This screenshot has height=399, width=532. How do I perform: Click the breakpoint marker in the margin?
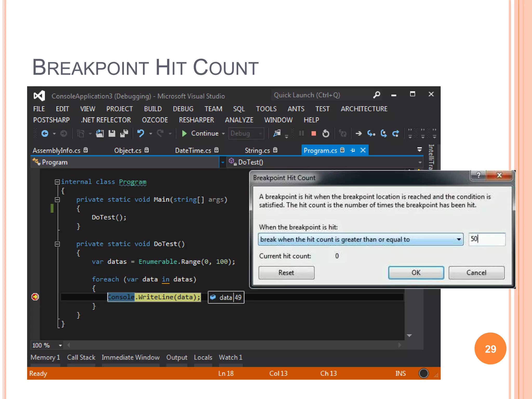pos(35,297)
